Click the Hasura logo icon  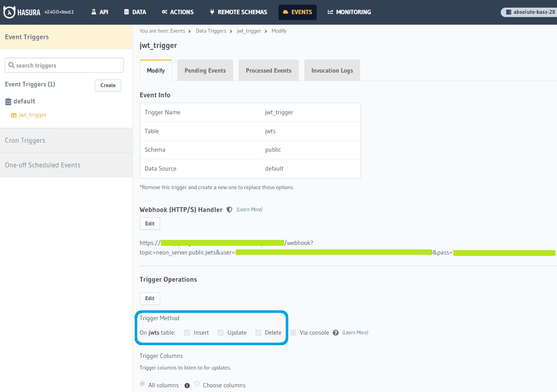pos(9,12)
